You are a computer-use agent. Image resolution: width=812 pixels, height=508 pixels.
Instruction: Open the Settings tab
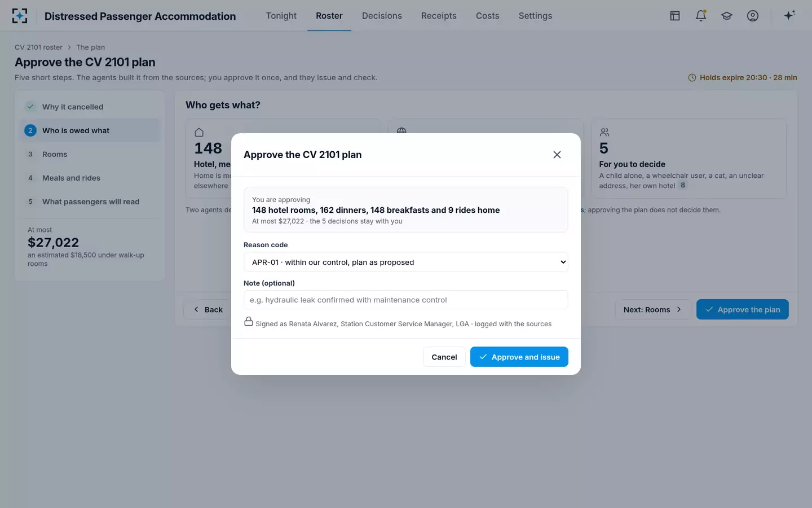point(536,16)
